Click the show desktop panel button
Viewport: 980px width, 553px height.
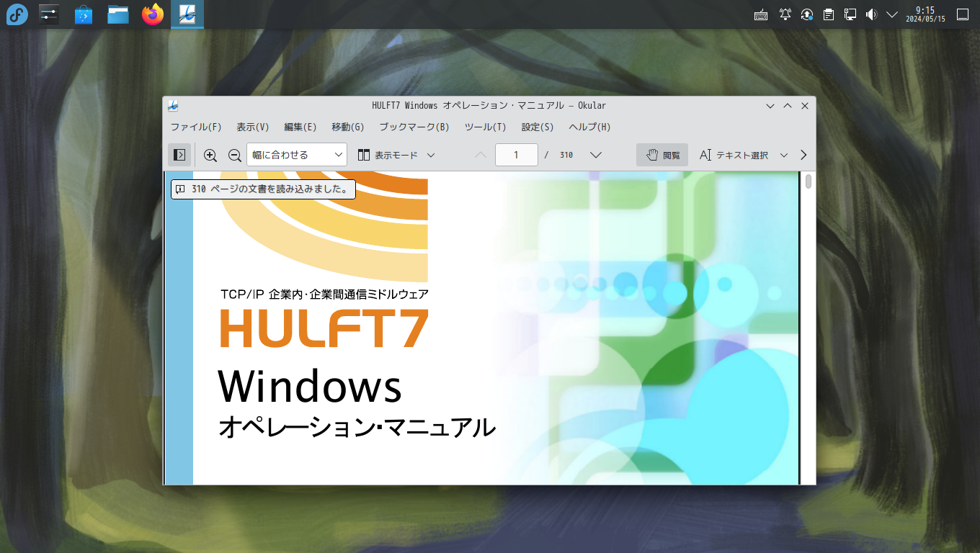[x=962, y=14]
